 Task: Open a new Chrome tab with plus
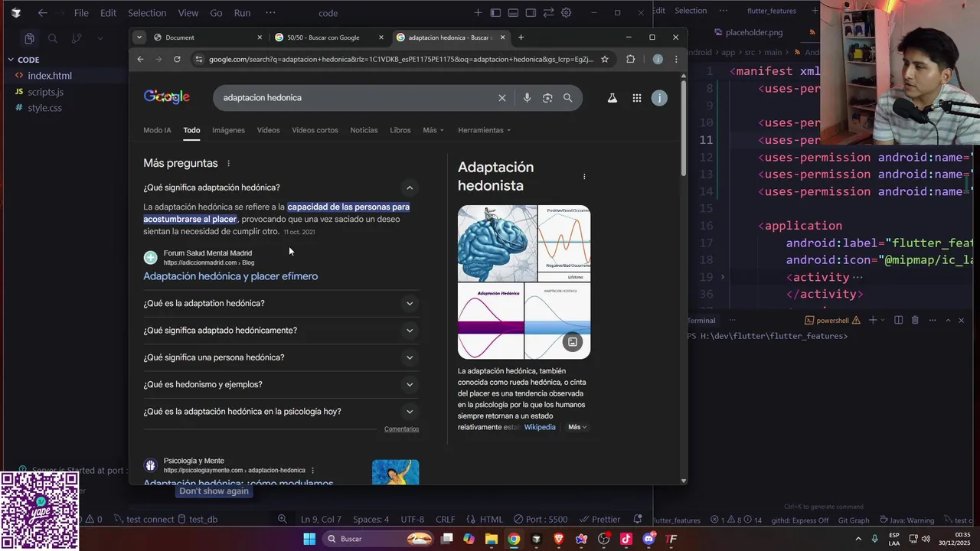521,37
